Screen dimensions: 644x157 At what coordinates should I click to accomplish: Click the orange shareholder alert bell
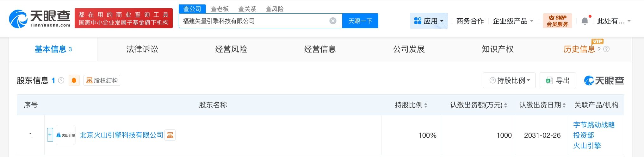pyautogui.click(x=74, y=80)
